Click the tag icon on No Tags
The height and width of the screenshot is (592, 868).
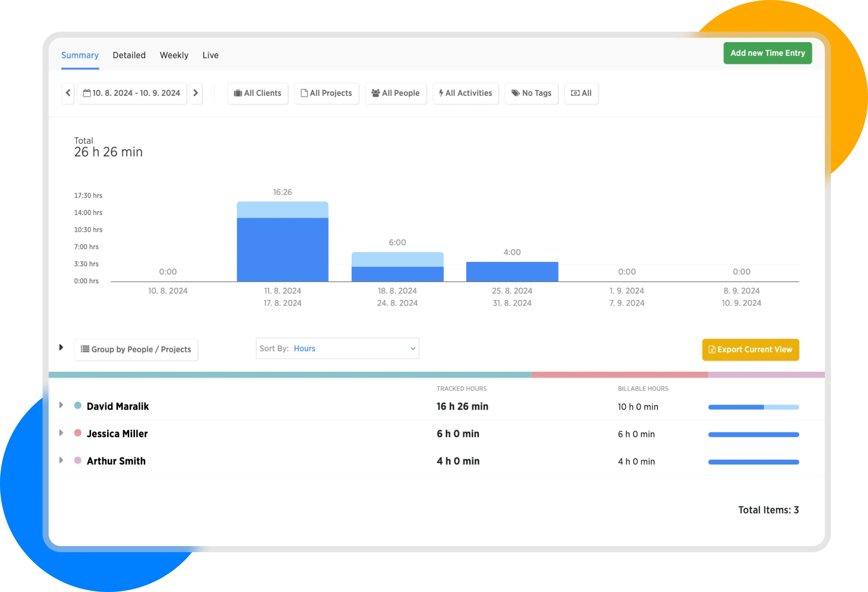[x=515, y=93]
